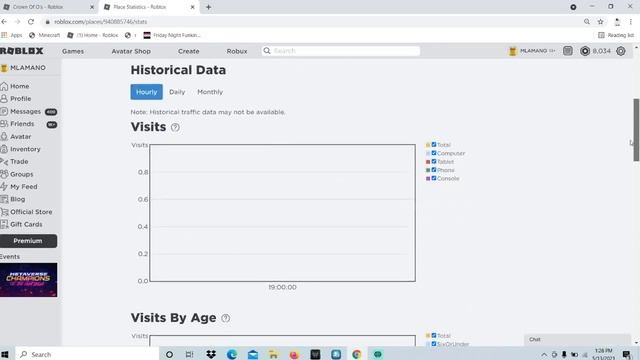Open Groups in the sidebar
The image size is (640, 360).
point(17,174)
